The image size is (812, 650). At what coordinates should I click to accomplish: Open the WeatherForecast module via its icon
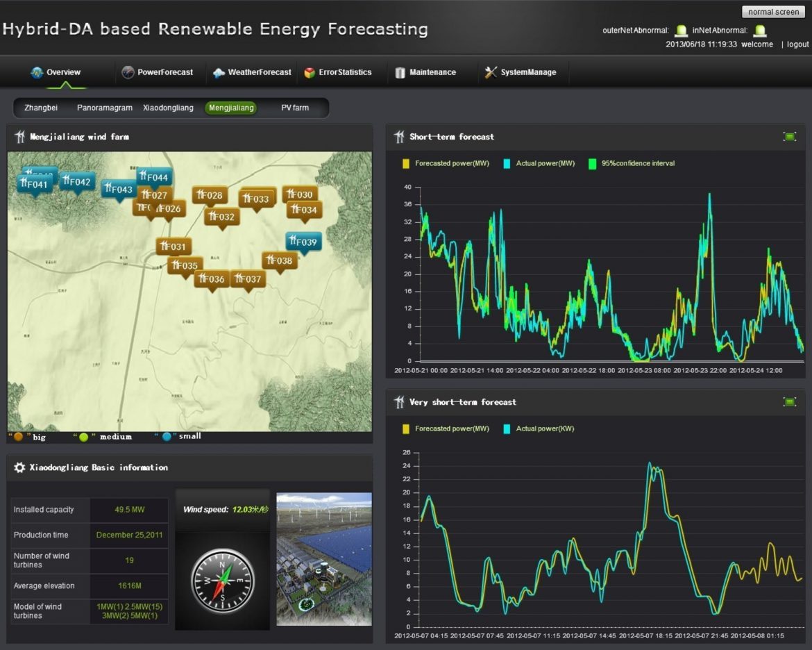218,72
